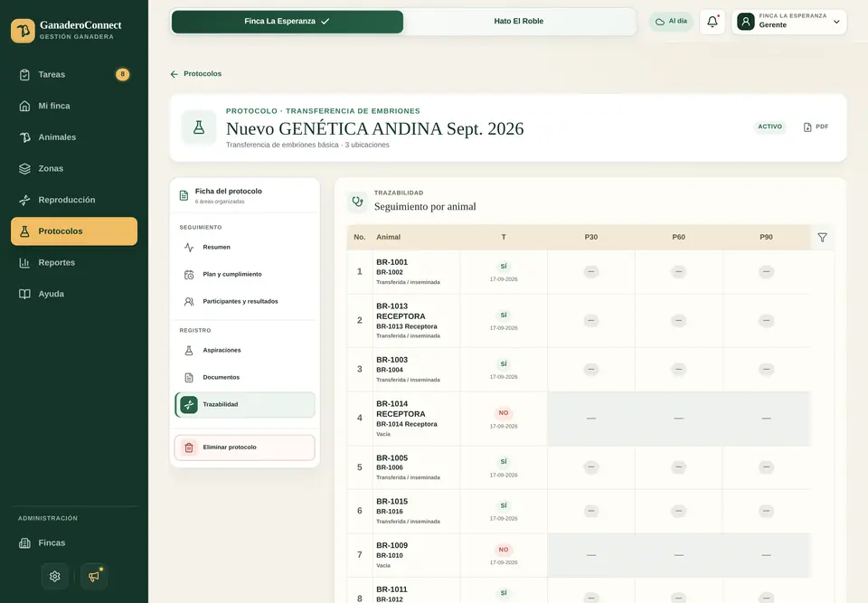Open the notifications bell icon
Image resolution: width=868 pixels, height=603 pixels.
point(712,22)
